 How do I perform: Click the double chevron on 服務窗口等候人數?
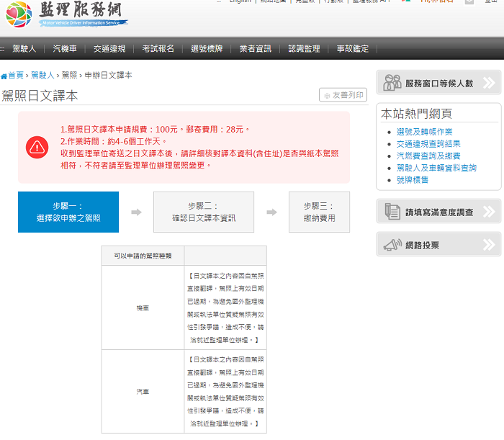point(489,83)
